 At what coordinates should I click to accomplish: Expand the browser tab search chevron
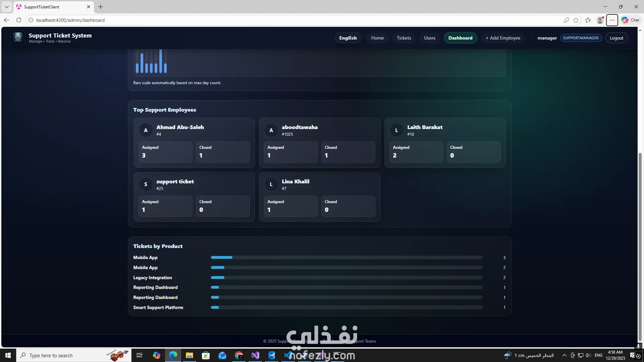(6, 7)
